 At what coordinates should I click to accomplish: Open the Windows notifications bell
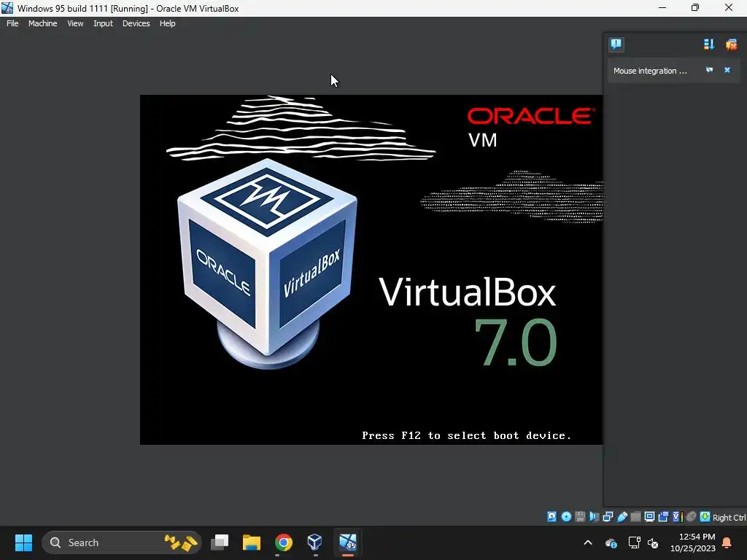(x=727, y=542)
